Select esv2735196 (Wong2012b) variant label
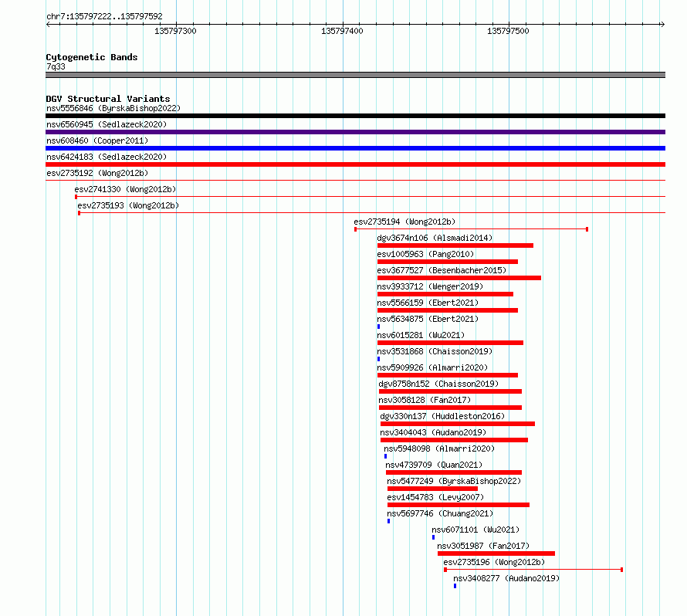The width and height of the screenshot is (687, 616). [494, 562]
